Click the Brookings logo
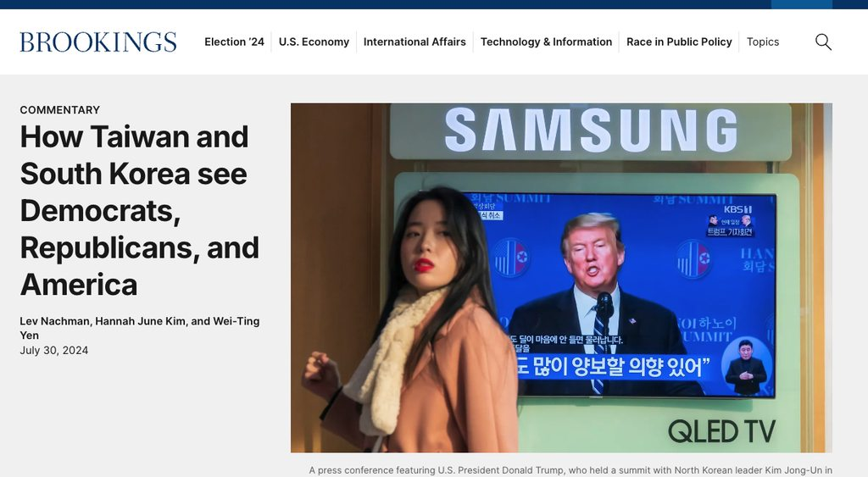Viewport: 868px width, 477px height. (x=98, y=42)
